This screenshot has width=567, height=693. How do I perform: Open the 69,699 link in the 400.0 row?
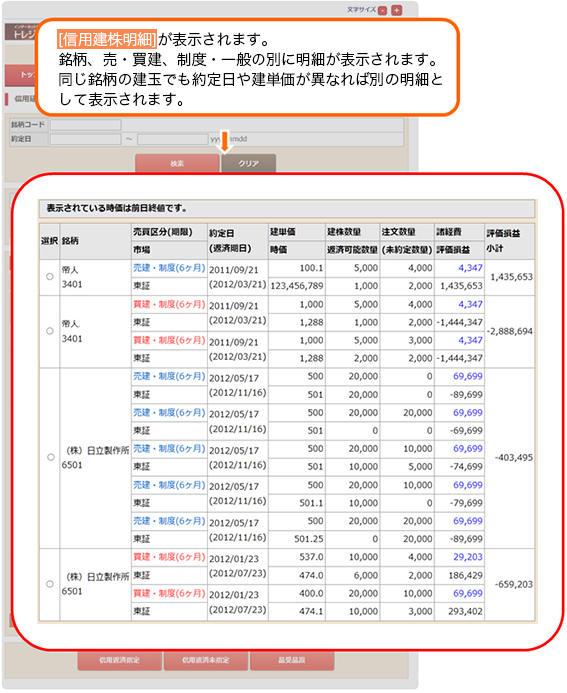tap(468, 593)
